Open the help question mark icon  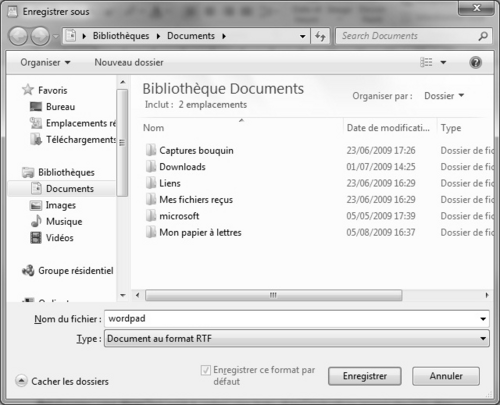(475, 62)
